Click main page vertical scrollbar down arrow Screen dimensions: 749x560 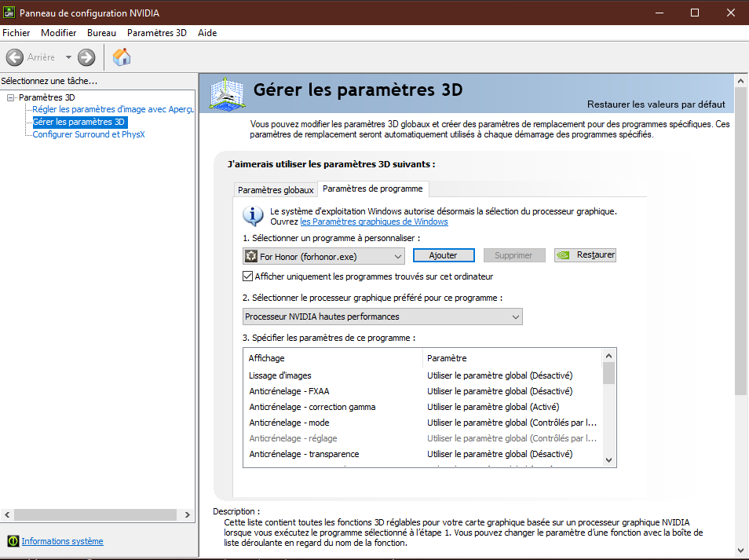coord(741,551)
